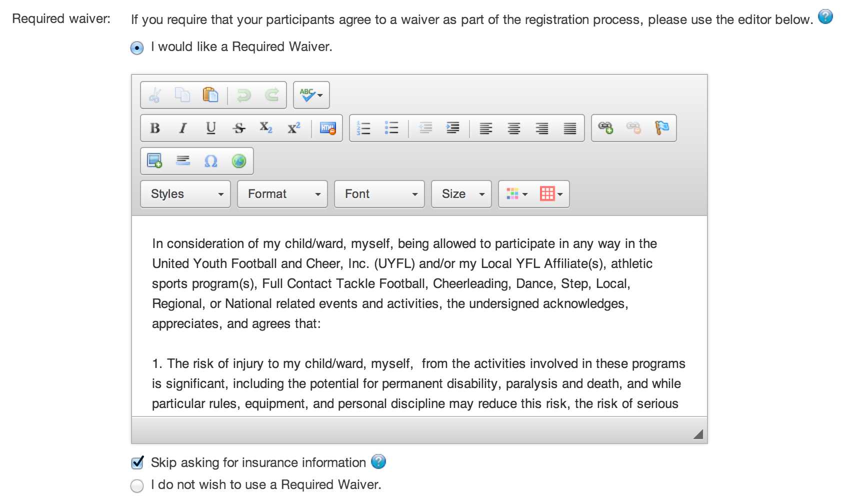Click the HTML source icon
This screenshot has height=504, width=847.
(x=327, y=128)
